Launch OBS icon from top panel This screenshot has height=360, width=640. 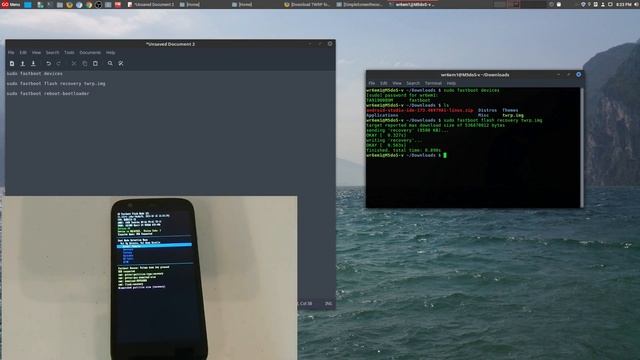[x=98, y=5]
